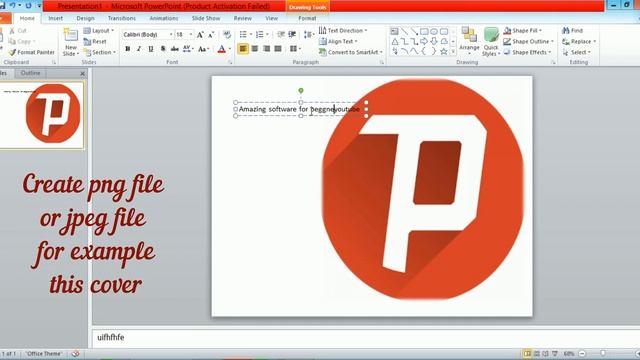Open the Shape Fill dropdown
640x360 pixels.
coord(522,31)
